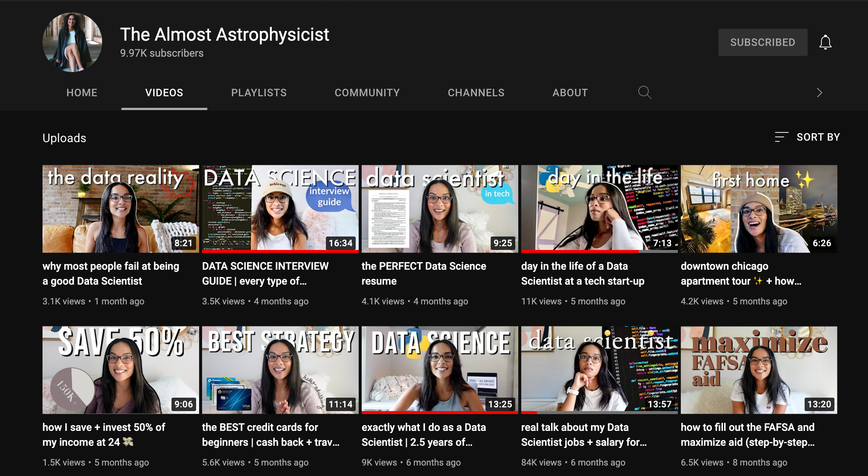Go to the About tab

570,93
